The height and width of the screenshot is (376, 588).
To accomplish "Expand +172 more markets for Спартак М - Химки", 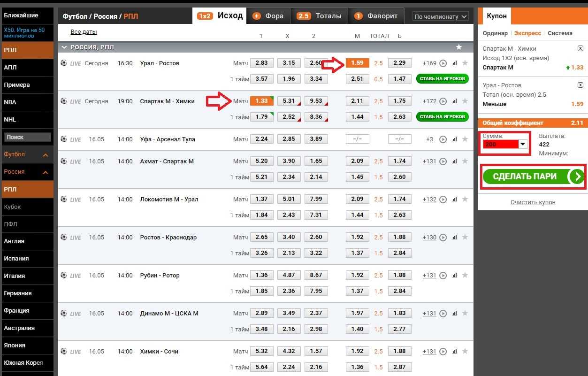I will 429,101.
